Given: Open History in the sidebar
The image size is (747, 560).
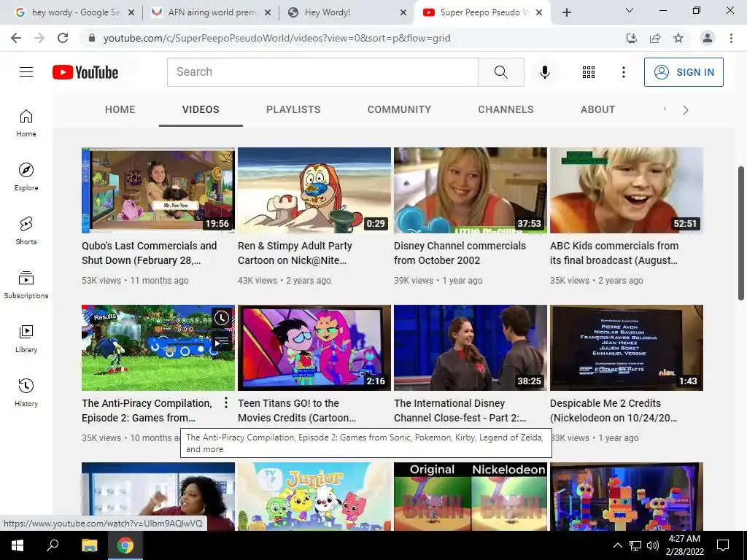Looking at the screenshot, I should tap(26, 392).
